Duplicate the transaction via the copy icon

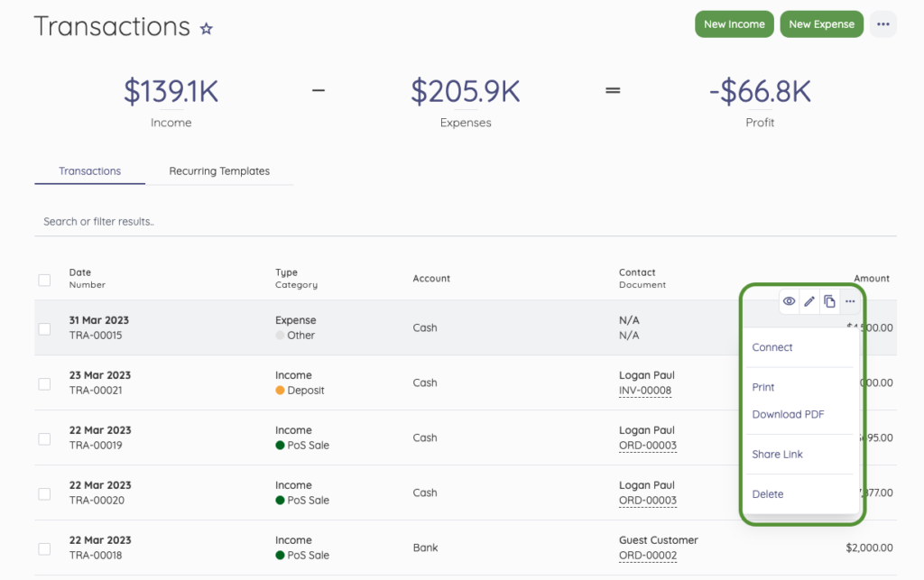click(x=830, y=301)
